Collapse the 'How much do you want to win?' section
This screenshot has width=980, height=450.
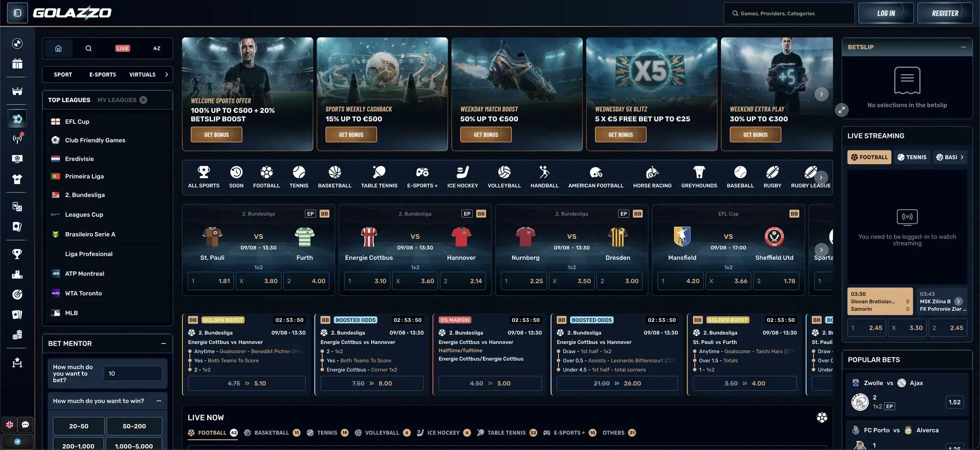click(159, 401)
